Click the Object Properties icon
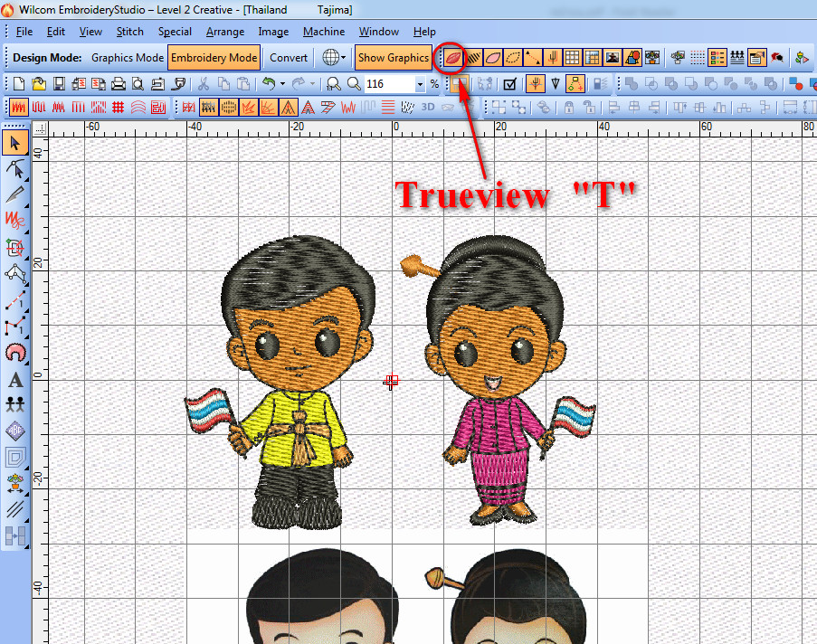The height and width of the screenshot is (644, 817). [x=756, y=58]
